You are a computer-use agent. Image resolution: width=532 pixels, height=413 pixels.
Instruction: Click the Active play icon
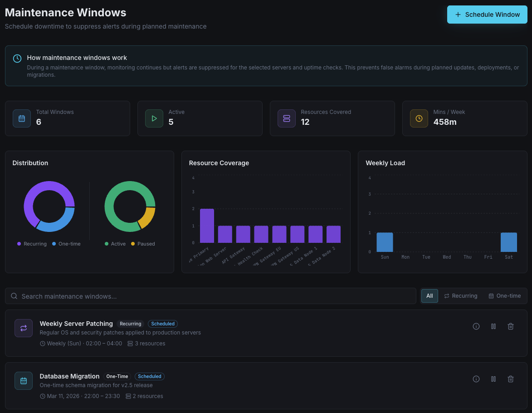click(x=154, y=118)
